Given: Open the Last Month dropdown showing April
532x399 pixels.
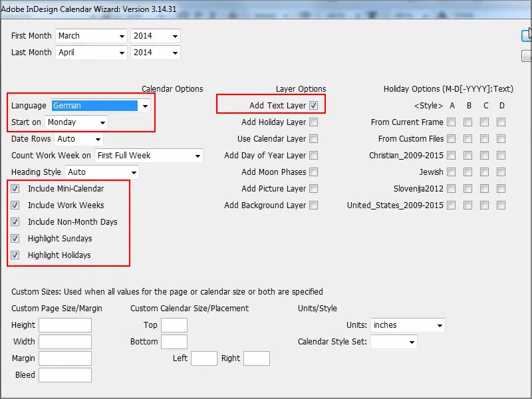Looking at the screenshot, I should point(91,53).
